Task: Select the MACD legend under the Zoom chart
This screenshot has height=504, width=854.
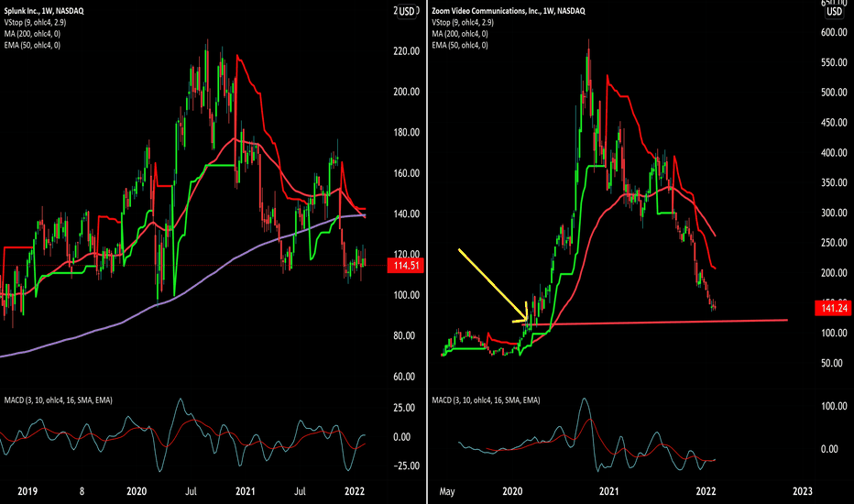Action: (x=486, y=400)
